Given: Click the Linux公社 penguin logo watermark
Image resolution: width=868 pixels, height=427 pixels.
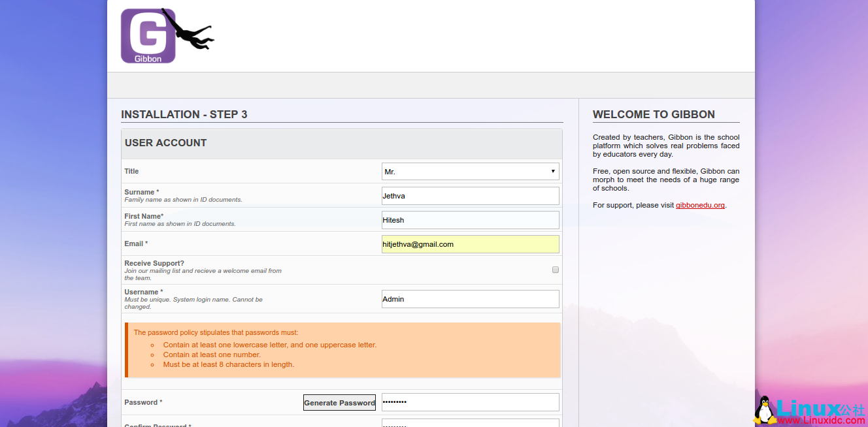Looking at the screenshot, I should (x=764, y=407).
